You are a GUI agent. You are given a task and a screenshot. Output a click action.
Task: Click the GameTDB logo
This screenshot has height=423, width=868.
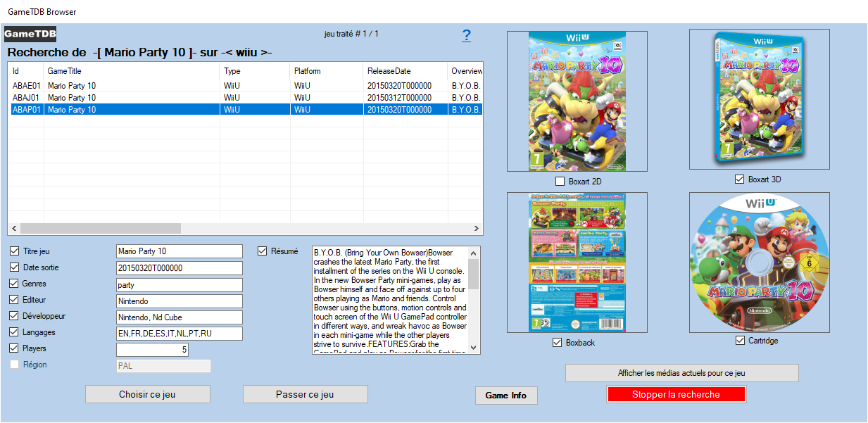30,34
